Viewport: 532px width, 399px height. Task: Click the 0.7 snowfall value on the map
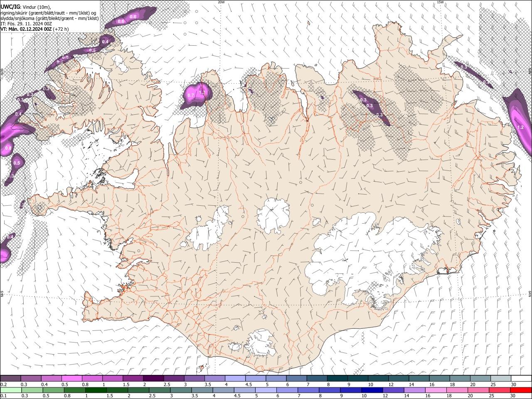point(191,96)
